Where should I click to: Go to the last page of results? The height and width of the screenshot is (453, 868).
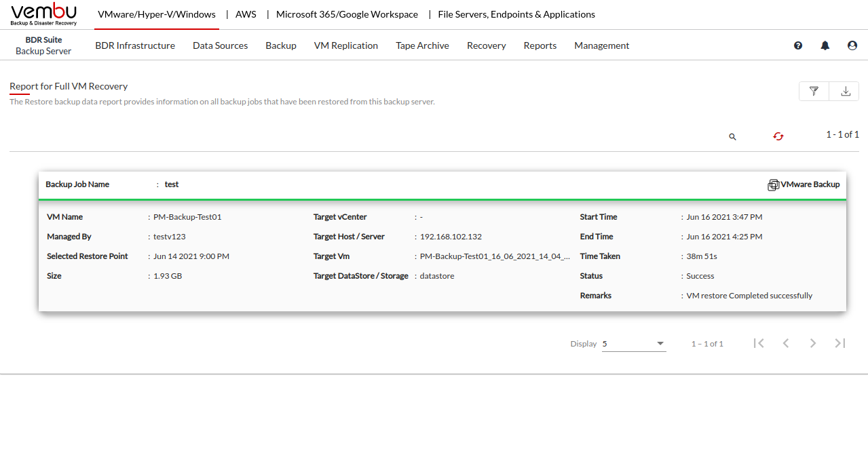(x=840, y=343)
